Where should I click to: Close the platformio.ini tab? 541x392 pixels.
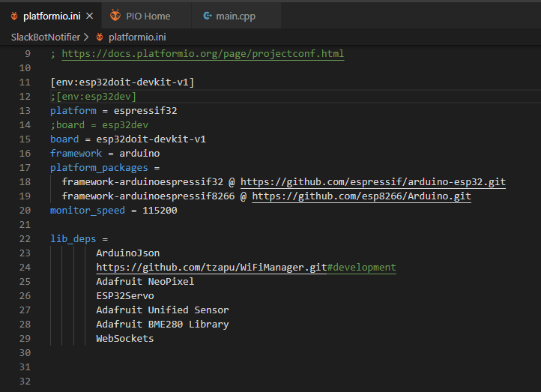click(89, 16)
